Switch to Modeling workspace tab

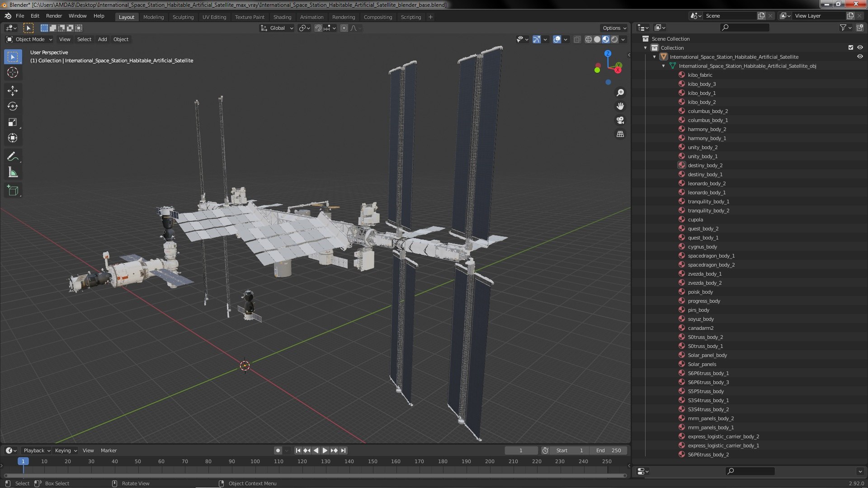coord(153,17)
